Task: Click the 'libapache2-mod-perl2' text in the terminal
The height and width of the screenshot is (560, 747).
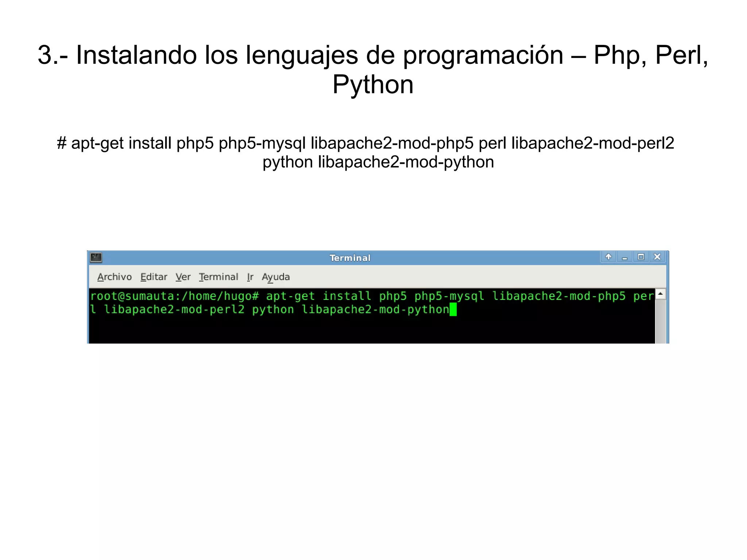Action: tap(174, 309)
